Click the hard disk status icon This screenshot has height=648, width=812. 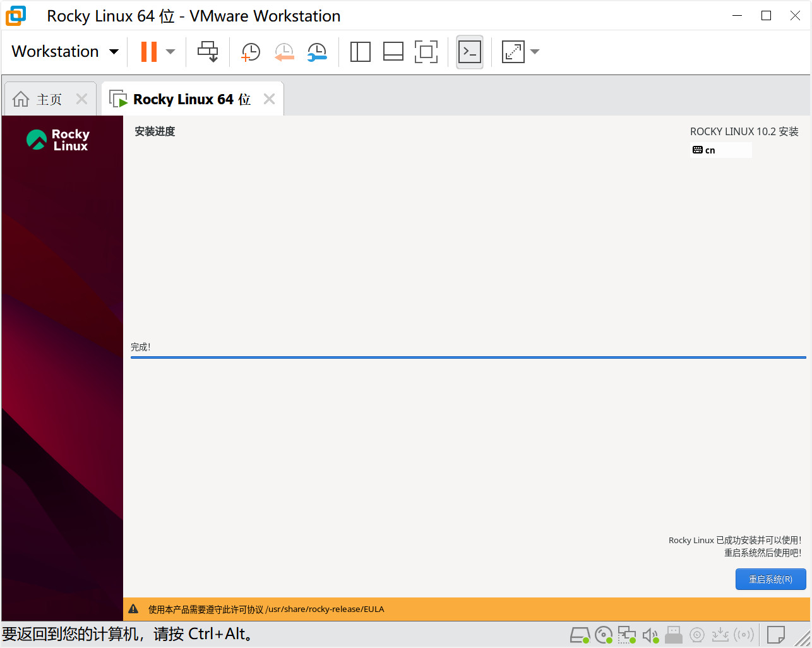(x=580, y=635)
